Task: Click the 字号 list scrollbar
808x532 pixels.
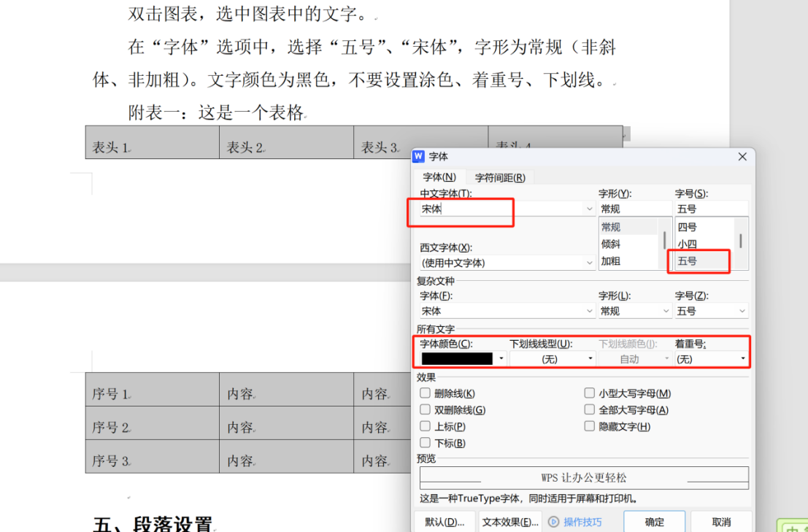Action: pos(741,241)
